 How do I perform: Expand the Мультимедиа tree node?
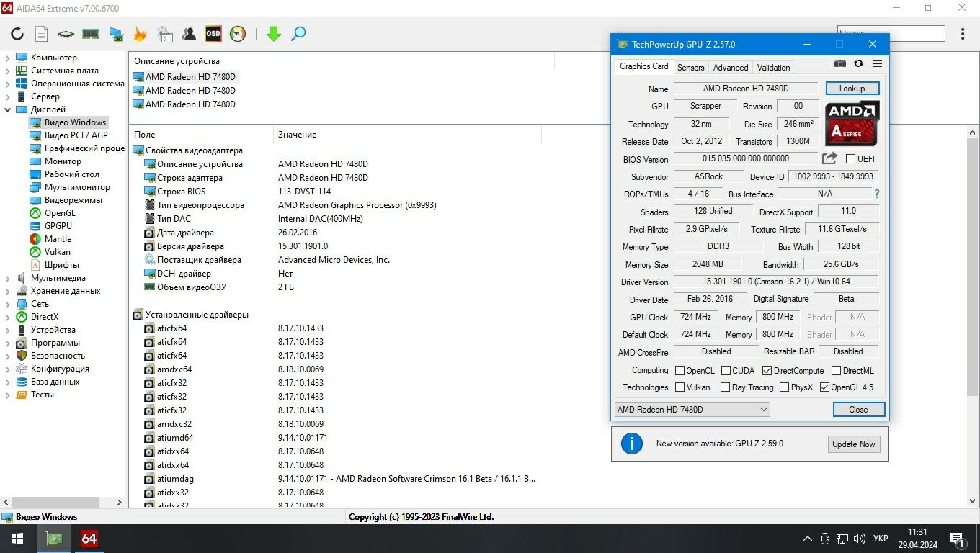[8, 278]
